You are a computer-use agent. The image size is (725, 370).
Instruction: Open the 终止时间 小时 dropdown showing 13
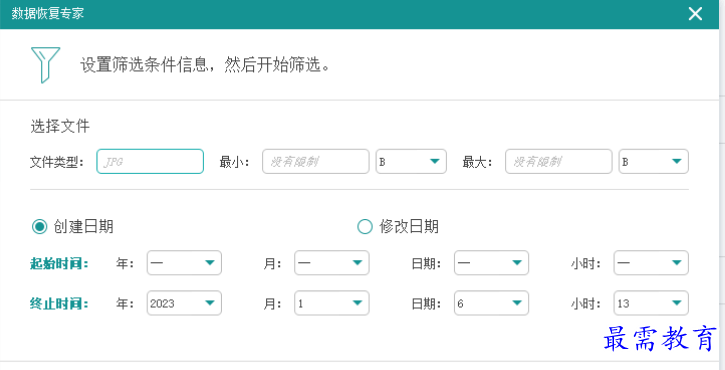click(x=651, y=303)
